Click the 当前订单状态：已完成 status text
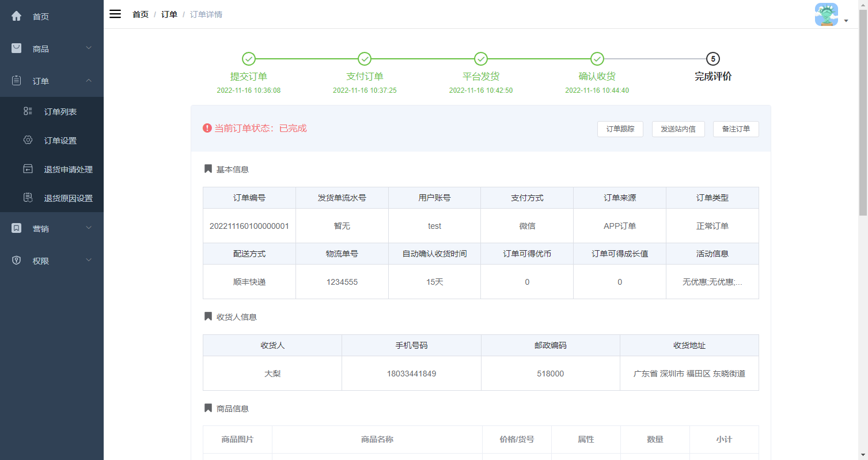 (261, 128)
